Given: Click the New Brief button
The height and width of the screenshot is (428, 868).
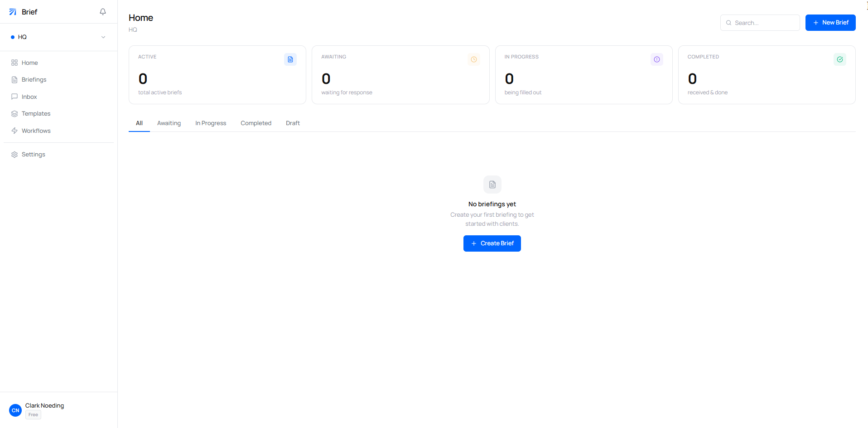Looking at the screenshot, I should 830,22.
